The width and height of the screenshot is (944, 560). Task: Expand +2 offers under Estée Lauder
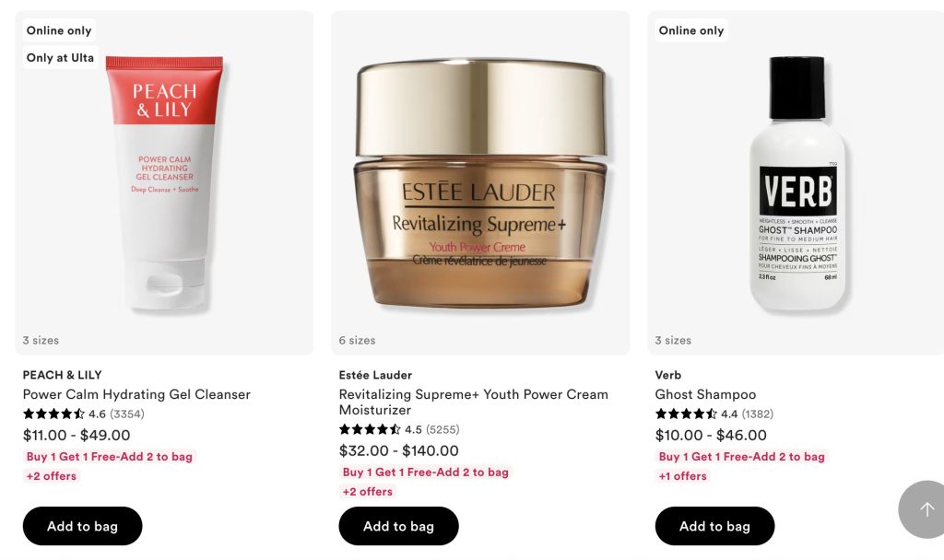(x=367, y=492)
